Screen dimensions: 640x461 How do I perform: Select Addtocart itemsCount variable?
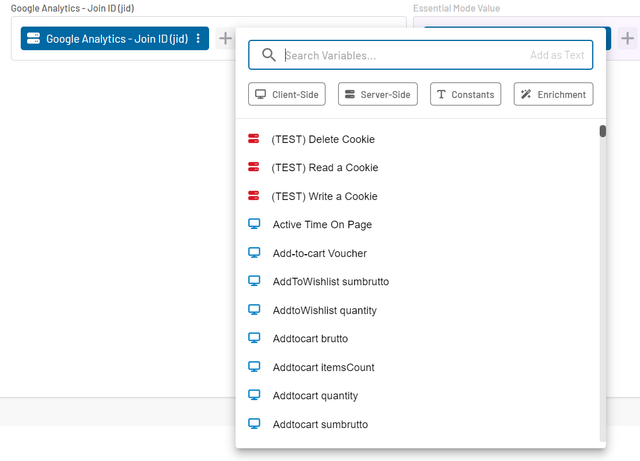pos(323,367)
